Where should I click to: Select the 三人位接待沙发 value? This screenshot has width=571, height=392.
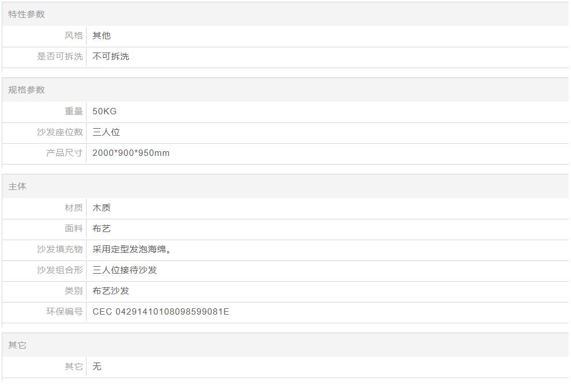click(x=125, y=270)
